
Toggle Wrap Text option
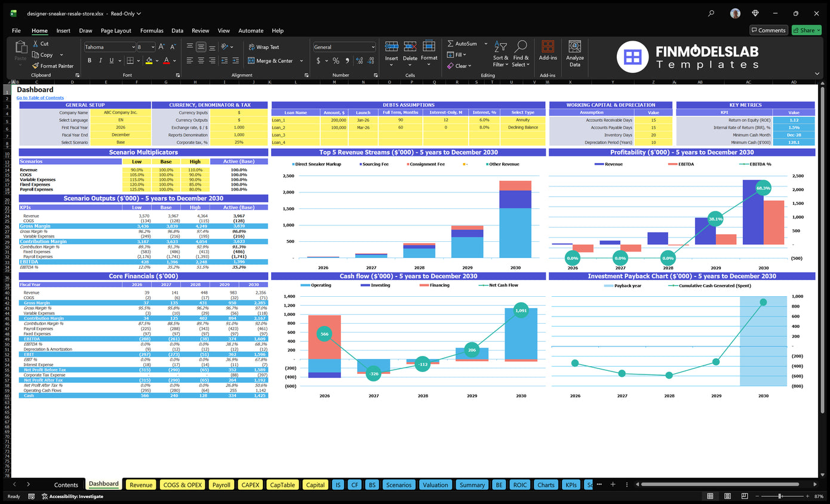coord(263,47)
